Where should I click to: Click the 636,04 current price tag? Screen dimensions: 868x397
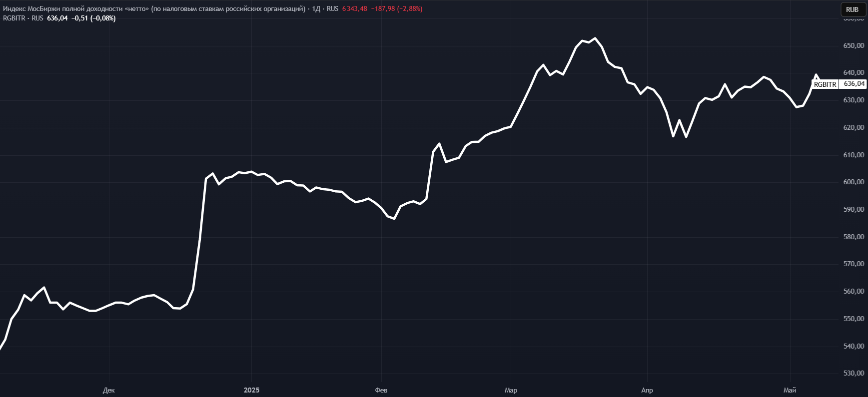[854, 84]
